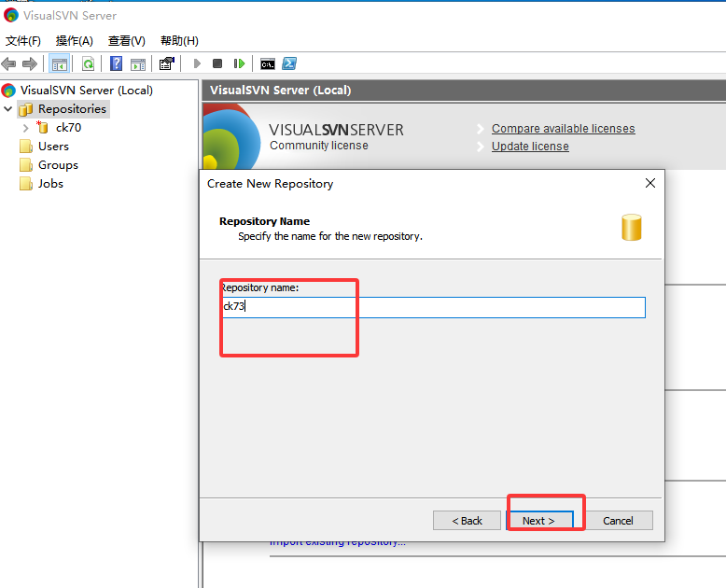
Task: Click the Next > button
Action: tap(539, 521)
